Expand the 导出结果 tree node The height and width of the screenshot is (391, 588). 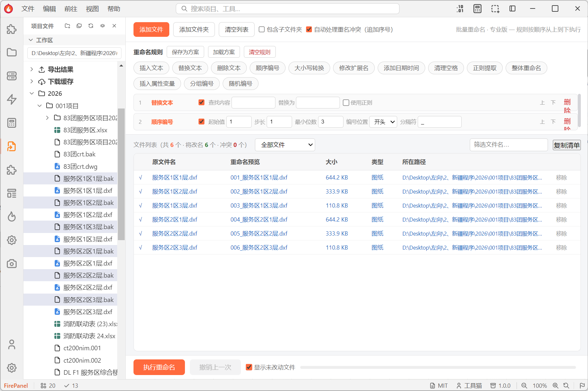point(32,69)
